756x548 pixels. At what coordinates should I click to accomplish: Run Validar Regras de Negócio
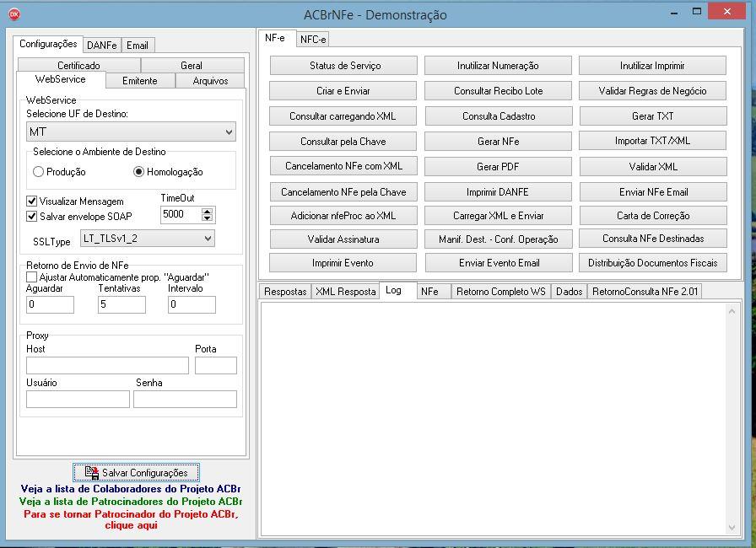click(x=653, y=90)
